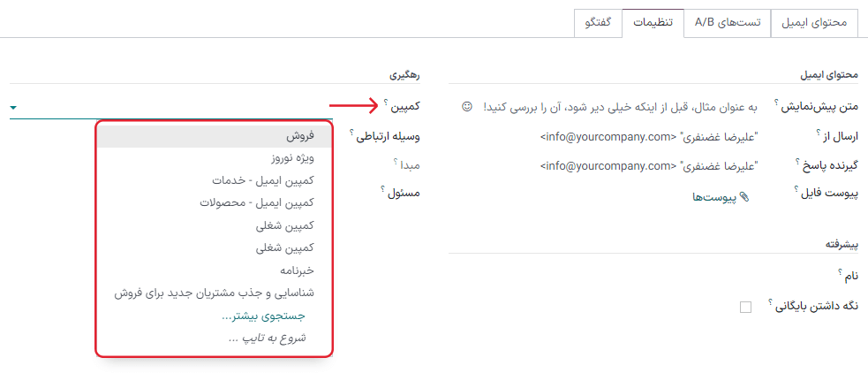Screen dimensions: 868x373
Task: Pick کمپین ایمیل - خدمات option
Action: pos(263,180)
